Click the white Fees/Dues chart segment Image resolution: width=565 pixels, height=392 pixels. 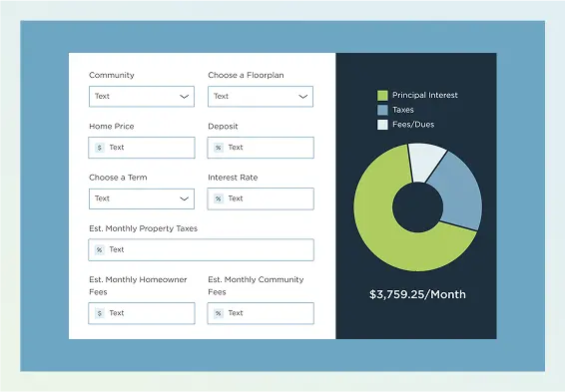click(x=426, y=162)
